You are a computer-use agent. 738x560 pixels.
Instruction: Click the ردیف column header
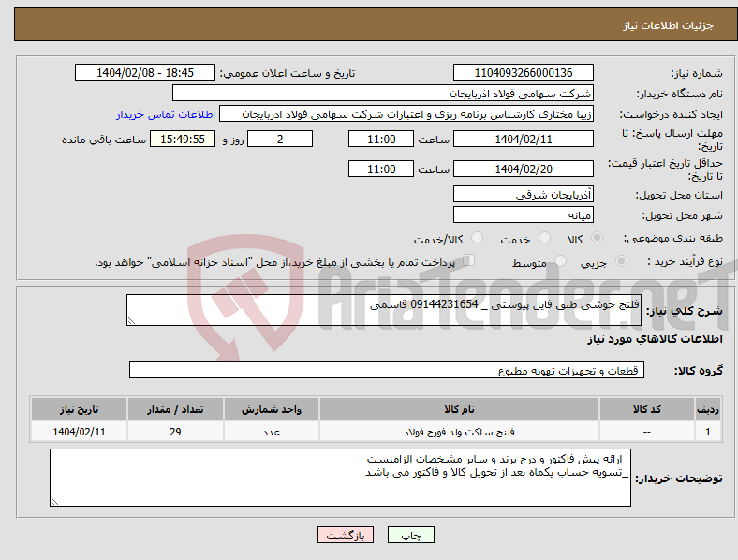click(708, 409)
